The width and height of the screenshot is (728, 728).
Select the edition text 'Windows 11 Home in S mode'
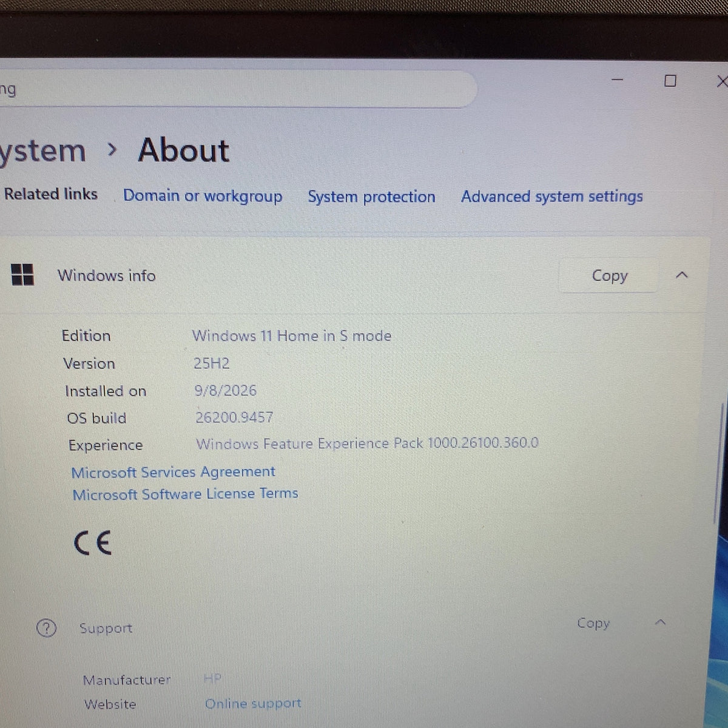tap(292, 335)
